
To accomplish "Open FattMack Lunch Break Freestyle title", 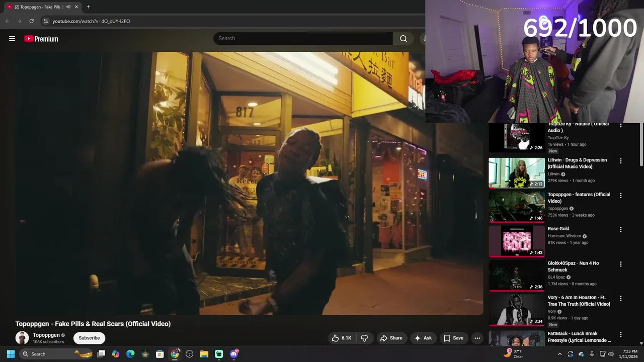I will pos(579,337).
